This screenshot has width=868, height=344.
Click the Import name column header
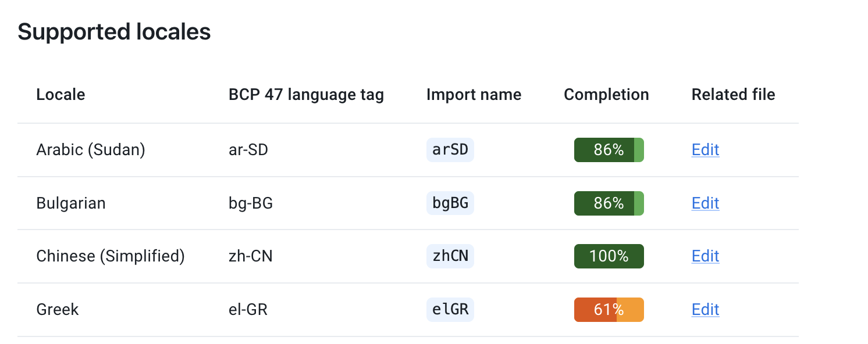point(474,94)
